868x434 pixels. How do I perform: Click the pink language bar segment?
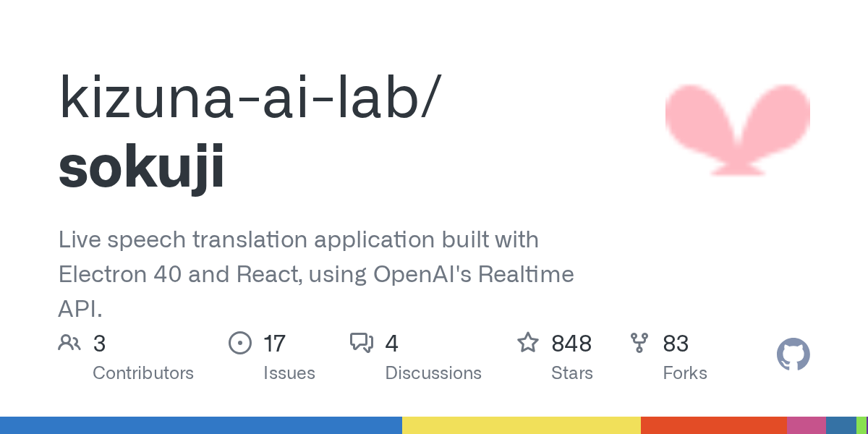click(x=806, y=425)
